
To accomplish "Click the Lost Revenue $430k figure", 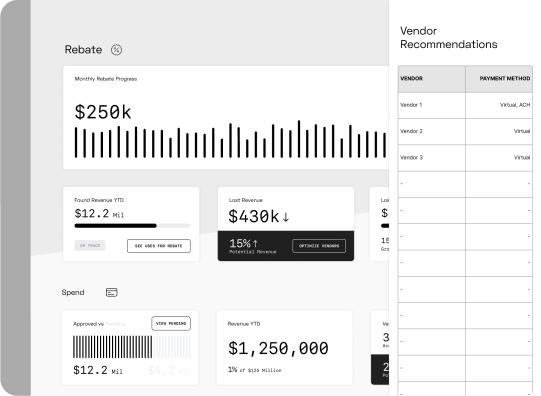I will point(254,217).
